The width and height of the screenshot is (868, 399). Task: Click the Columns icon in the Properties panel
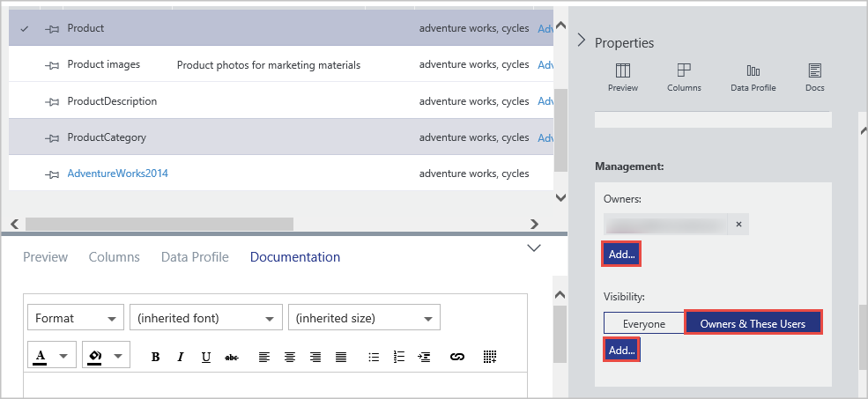click(684, 78)
